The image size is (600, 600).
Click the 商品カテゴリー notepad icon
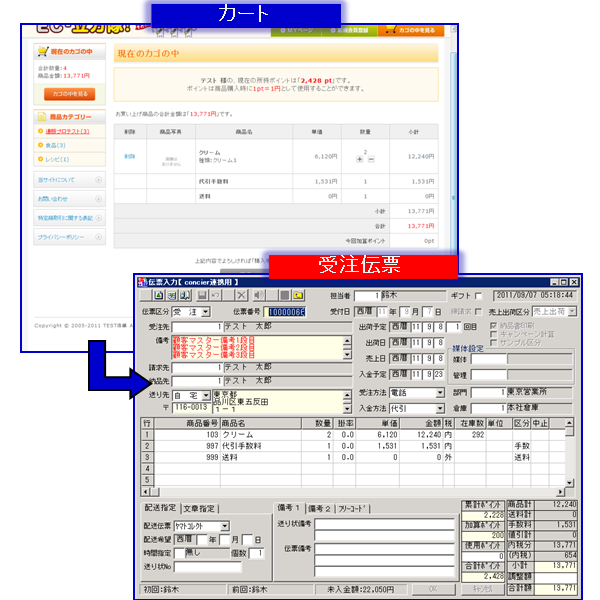pos(42,117)
